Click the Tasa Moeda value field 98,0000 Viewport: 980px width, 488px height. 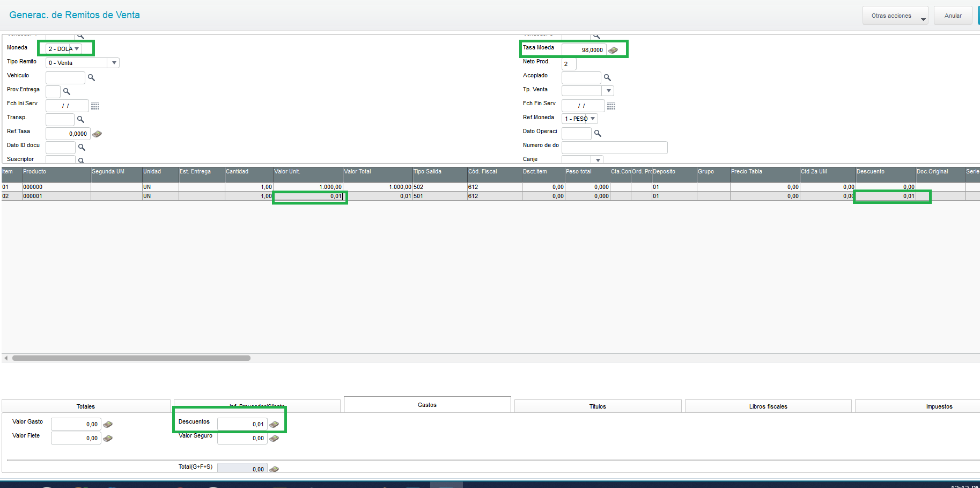point(584,50)
